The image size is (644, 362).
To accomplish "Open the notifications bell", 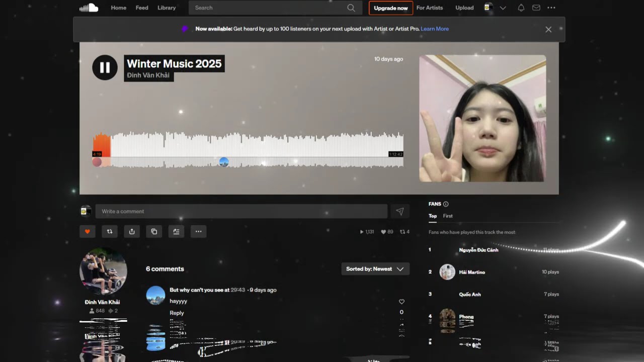I will tap(521, 8).
